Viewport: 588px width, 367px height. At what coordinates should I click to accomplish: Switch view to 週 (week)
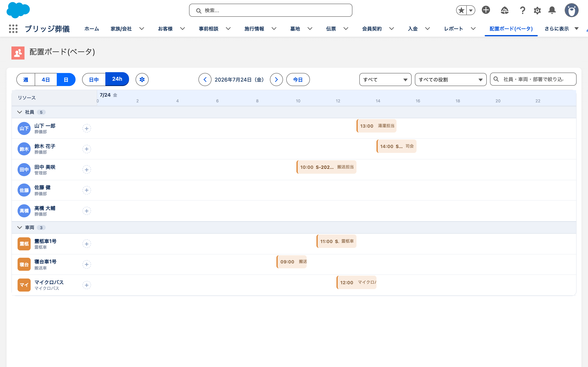pos(26,80)
